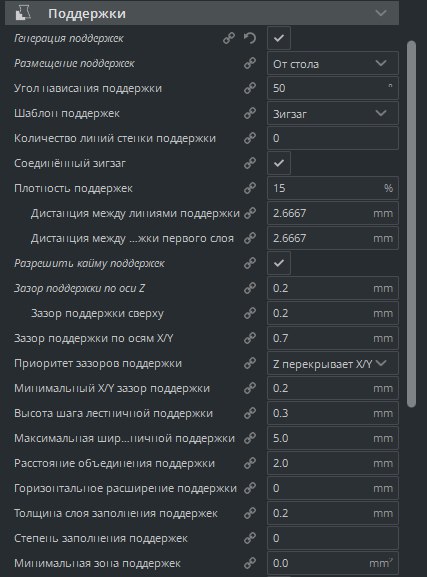This screenshot has width=427, height=577.
Task: Open the Размещение поддержек dropdown (От стола)
Action: pos(333,63)
